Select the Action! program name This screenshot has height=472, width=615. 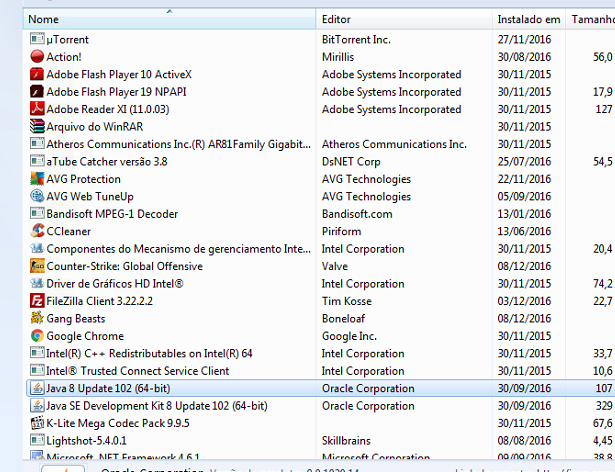tap(64, 57)
